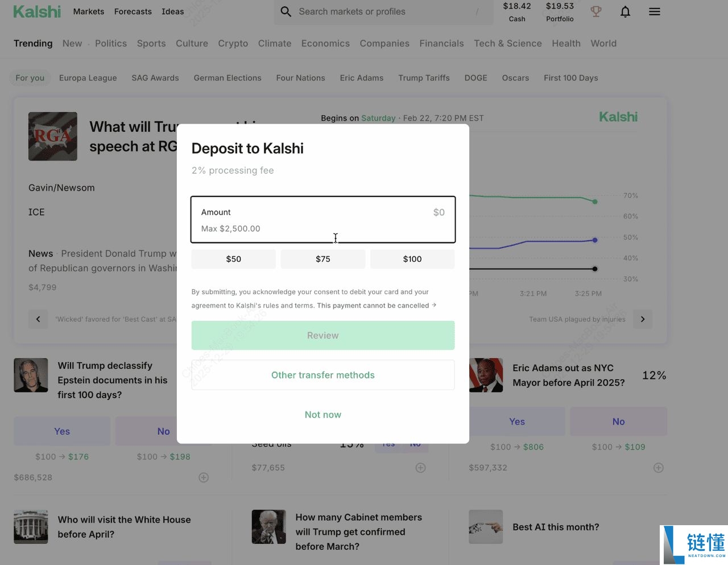The image size is (728, 565).
Task: Select the German Elections filter chip
Action: pos(227,78)
